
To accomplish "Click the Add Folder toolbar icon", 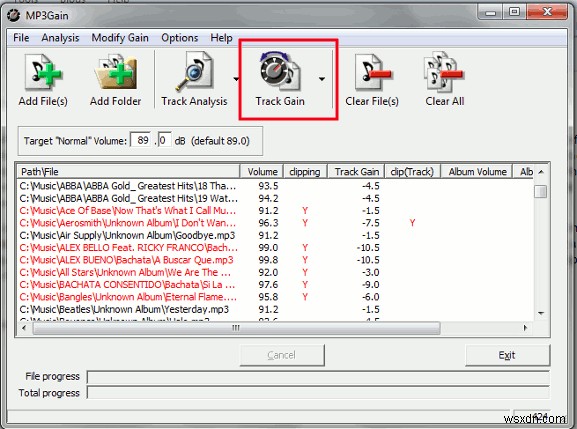I will coord(116,72).
